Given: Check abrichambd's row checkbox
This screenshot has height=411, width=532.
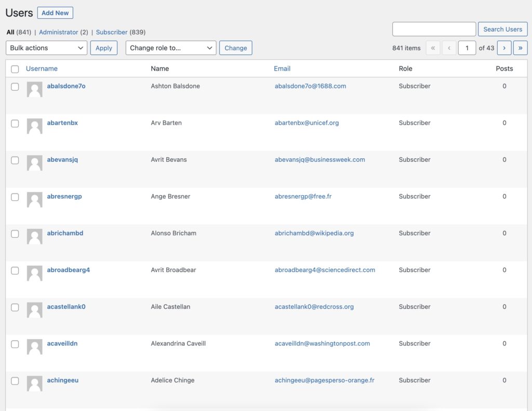Looking at the screenshot, I should coord(15,234).
